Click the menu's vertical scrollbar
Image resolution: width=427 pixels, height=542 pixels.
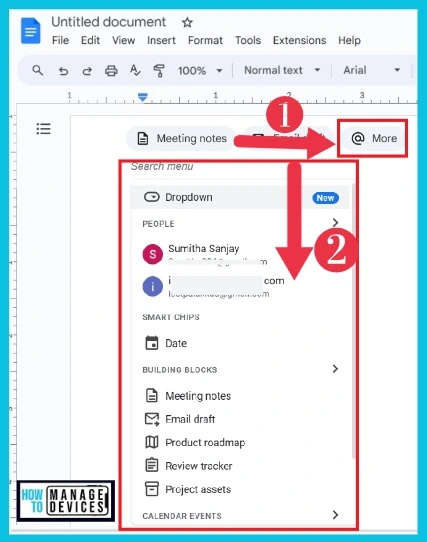353,321
